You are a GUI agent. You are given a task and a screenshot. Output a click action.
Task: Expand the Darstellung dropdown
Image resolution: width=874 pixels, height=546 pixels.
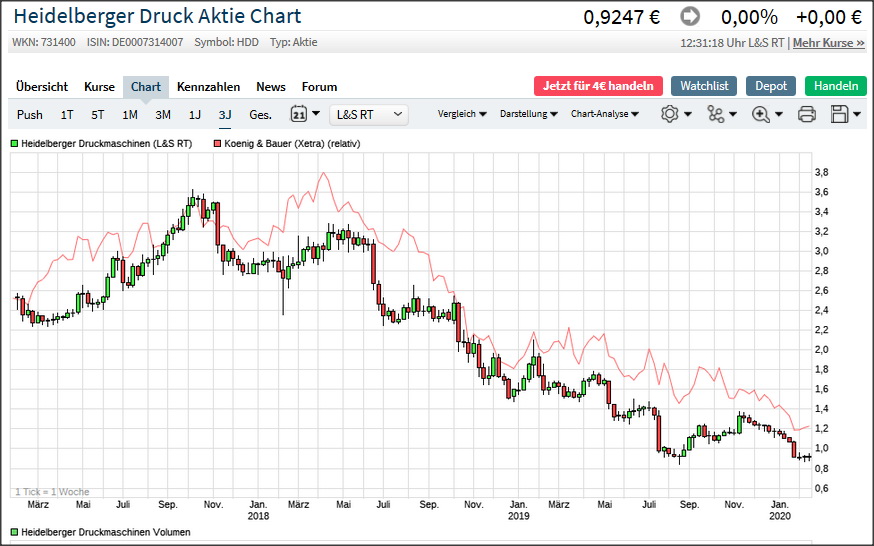pyautogui.click(x=529, y=114)
